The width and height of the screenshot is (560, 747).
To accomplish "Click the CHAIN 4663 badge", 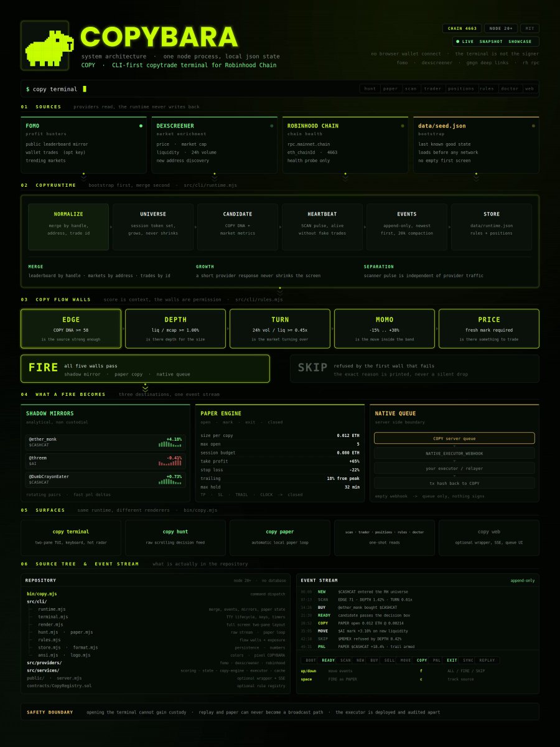I will coord(462,29).
